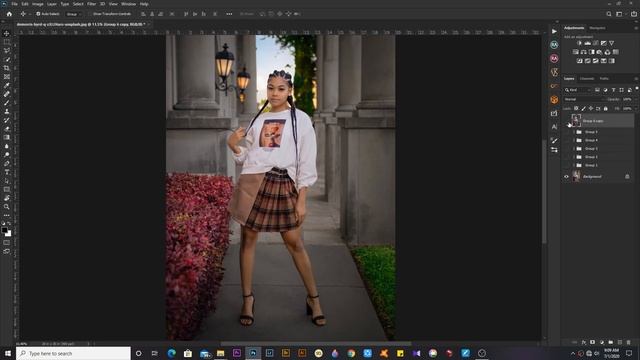The width and height of the screenshot is (640, 360).
Task: Open the blend mode Normal dropdown
Action: (583, 99)
